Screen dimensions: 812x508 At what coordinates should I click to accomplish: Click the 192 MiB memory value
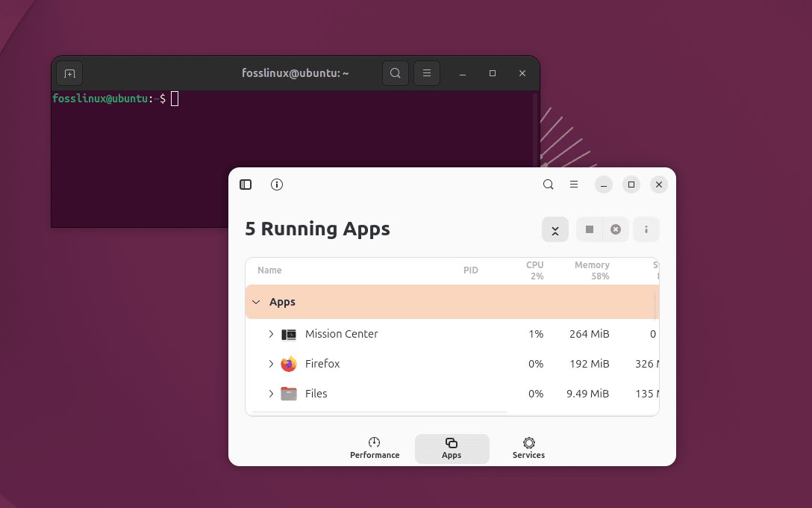coord(590,364)
